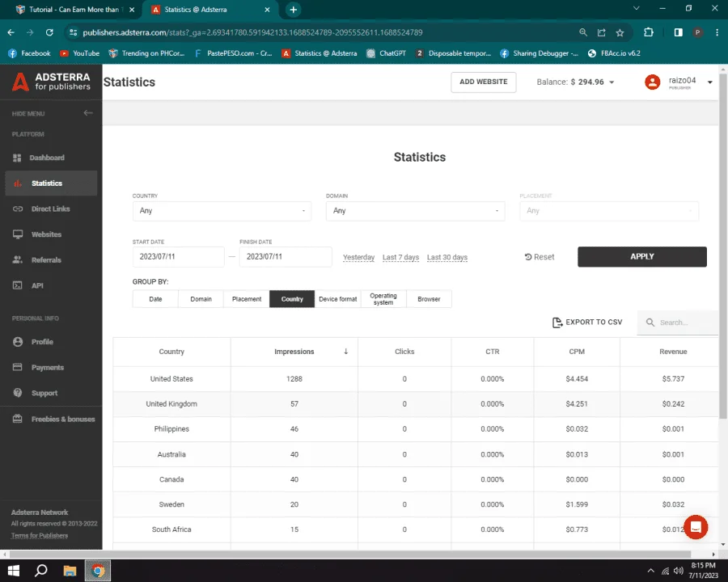The width and height of the screenshot is (728, 582).
Task: Group statistics by Placement
Action: tap(247, 299)
